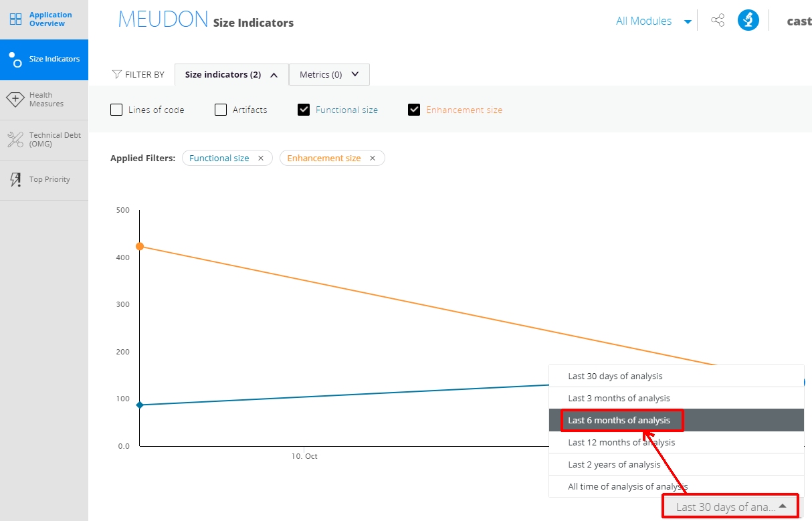Click the FILTER BY funnel icon
The height and width of the screenshot is (521, 812).
click(116, 74)
